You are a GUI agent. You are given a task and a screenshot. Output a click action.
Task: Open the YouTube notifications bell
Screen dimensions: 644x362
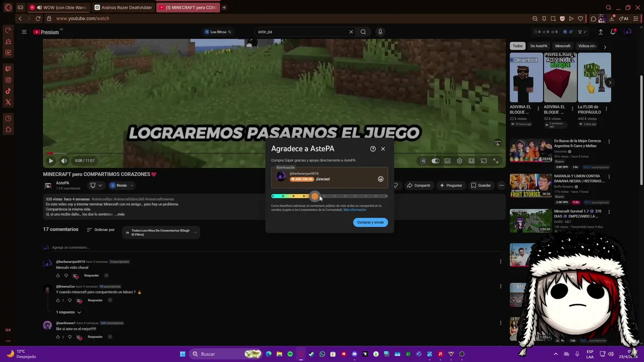point(613,32)
